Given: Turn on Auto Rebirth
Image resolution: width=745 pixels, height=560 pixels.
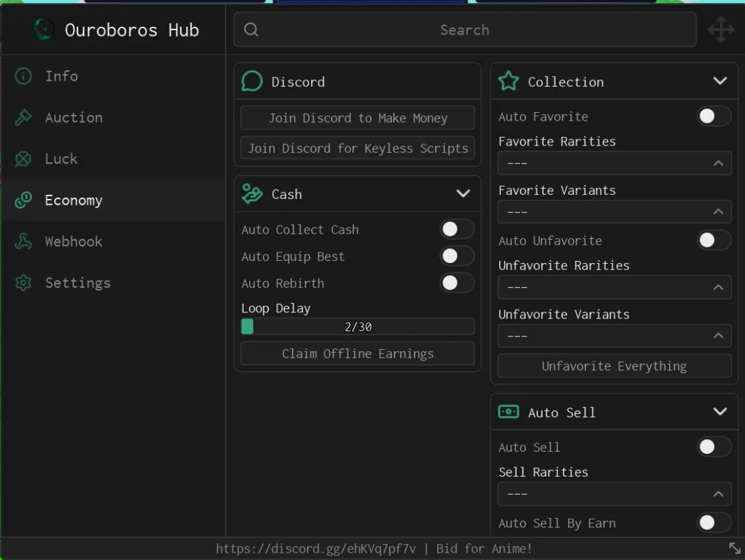Looking at the screenshot, I should click(457, 283).
